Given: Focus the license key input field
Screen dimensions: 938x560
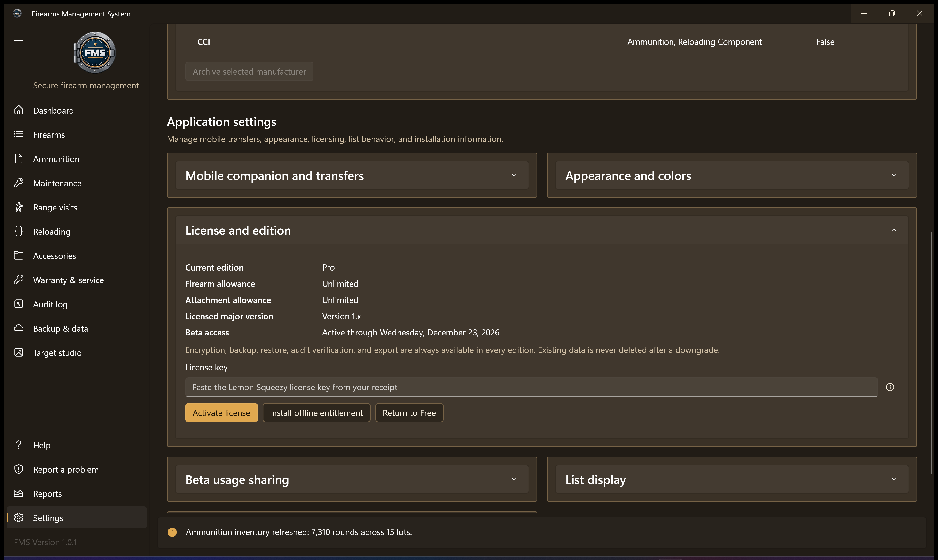Looking at the screenshot, I should pyautogui.click(x=531, y=387).
